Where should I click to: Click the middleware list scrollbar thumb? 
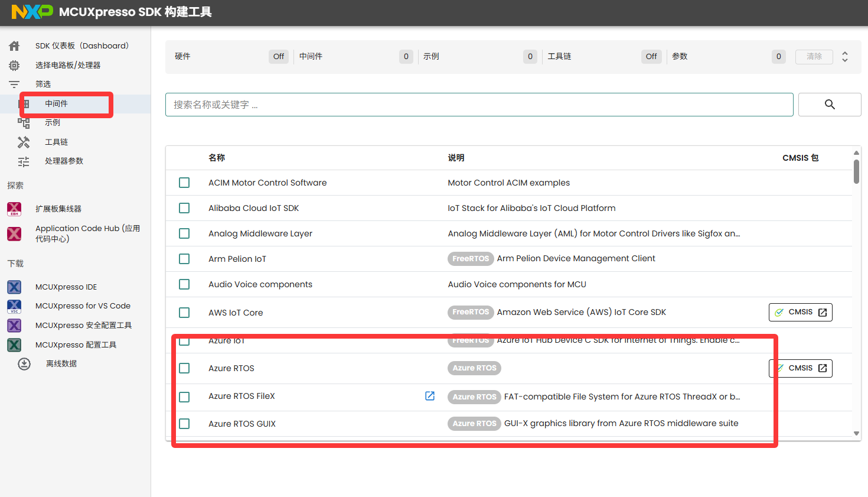tap(856, 171)
